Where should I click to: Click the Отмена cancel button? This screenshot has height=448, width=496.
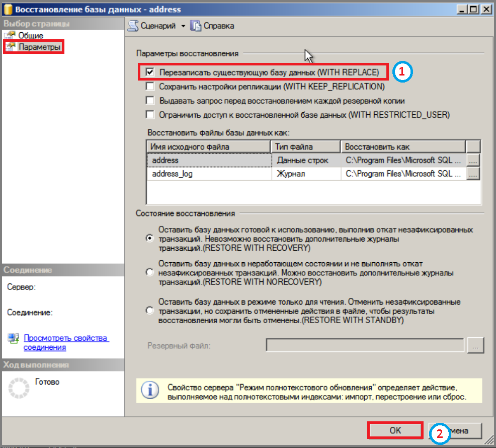pos(456,430)
